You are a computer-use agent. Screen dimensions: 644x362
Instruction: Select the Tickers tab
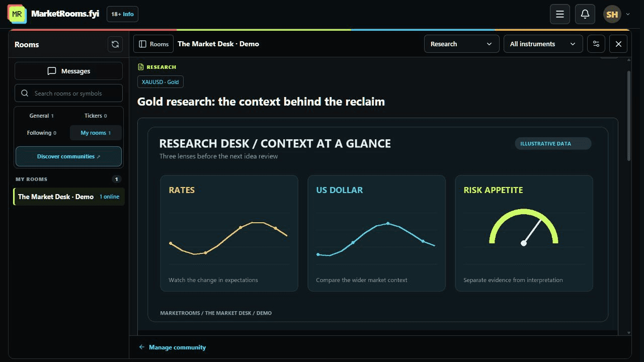point(96,116)
